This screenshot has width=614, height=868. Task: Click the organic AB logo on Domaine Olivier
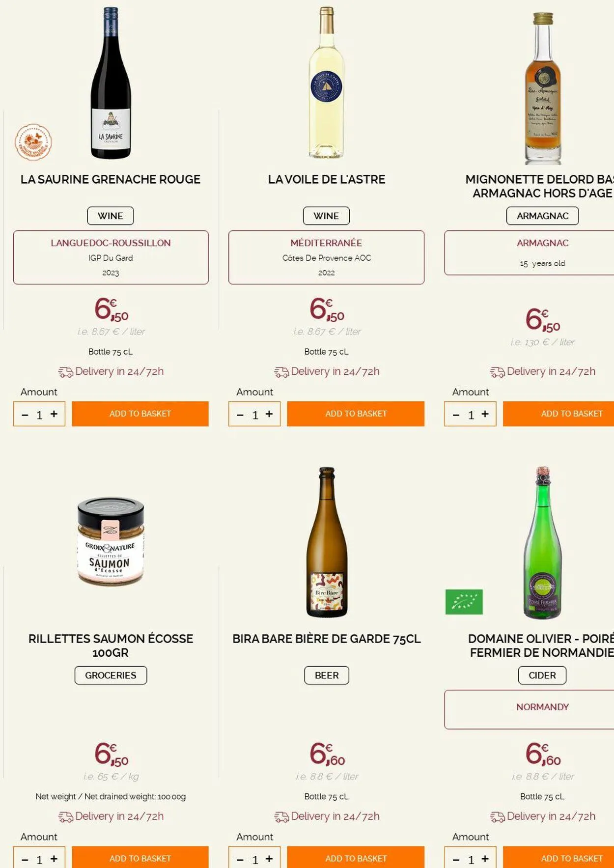464,602
